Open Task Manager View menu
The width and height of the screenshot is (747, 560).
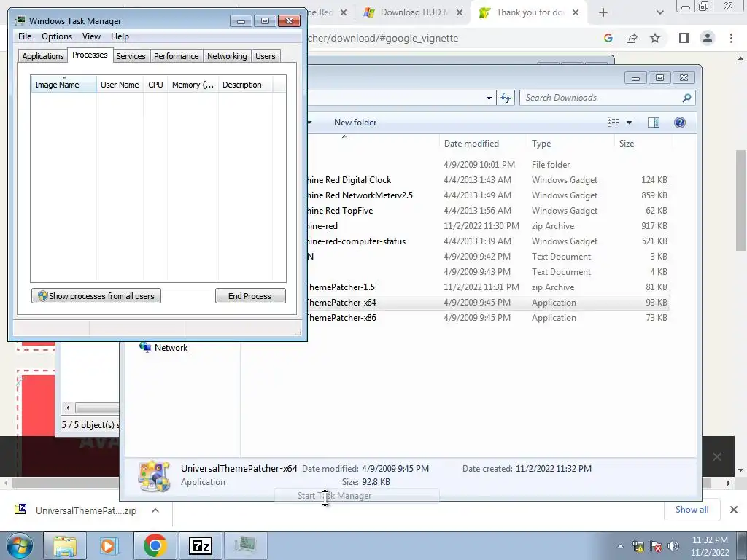(91, 36)
